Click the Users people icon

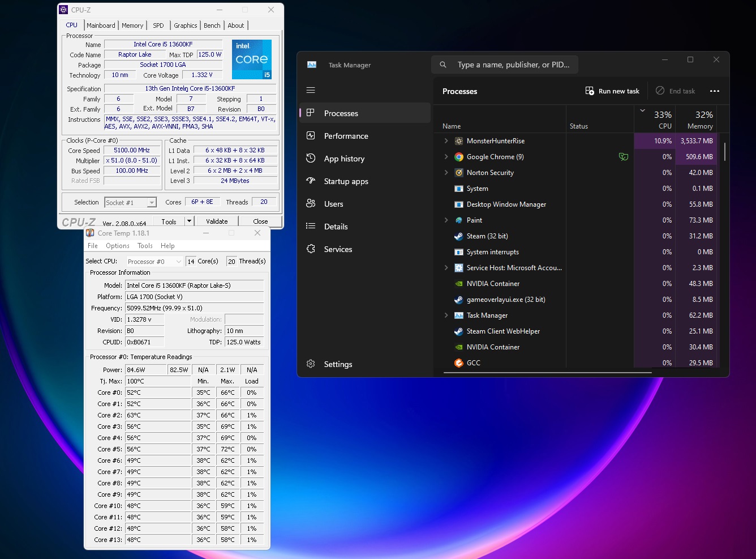(311, 203)
